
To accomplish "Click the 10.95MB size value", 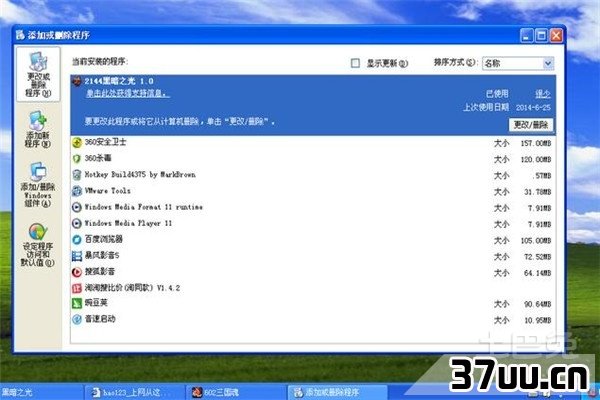I will click(538, 320).
